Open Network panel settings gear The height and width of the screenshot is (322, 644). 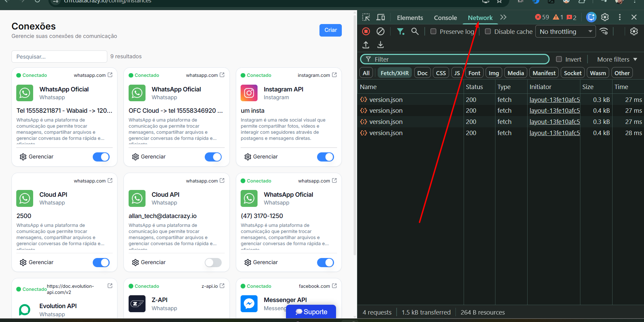[634, 31]
